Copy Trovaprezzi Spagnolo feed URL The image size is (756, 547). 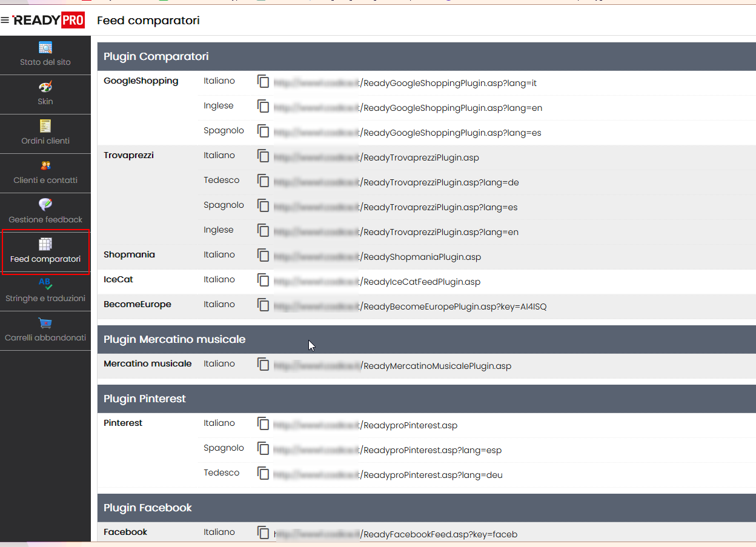(x=263, y=206)
